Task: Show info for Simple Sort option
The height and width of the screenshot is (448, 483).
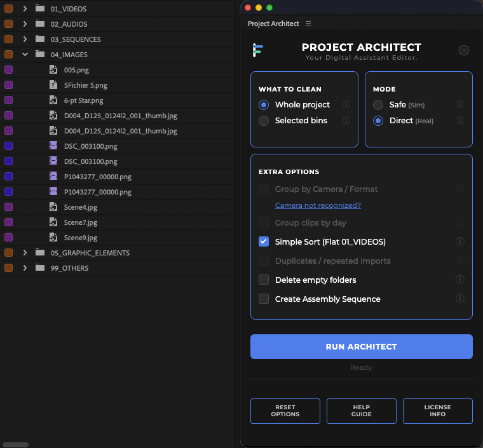Action: pos(460,241)
